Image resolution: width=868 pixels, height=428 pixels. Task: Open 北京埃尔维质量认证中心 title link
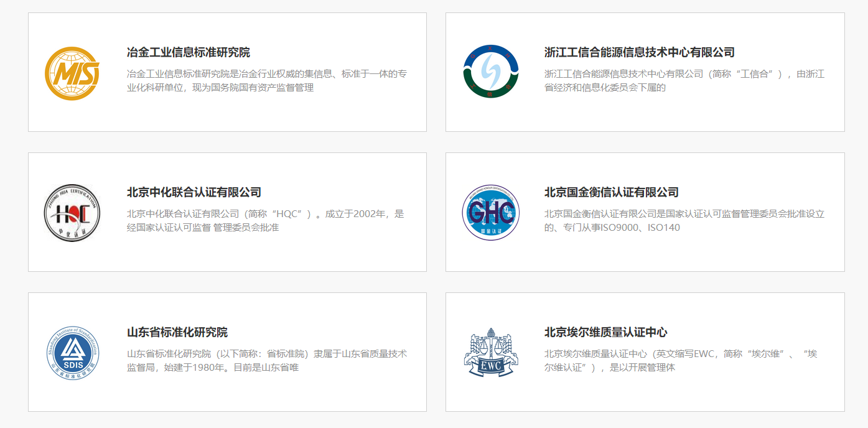(x=606, y=332)
